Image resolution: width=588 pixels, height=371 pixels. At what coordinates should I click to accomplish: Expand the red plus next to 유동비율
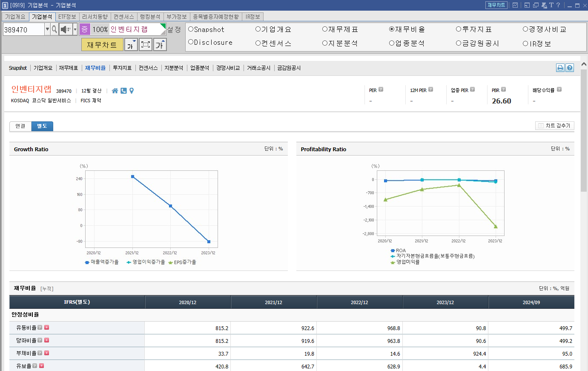[x=46, y=328]
